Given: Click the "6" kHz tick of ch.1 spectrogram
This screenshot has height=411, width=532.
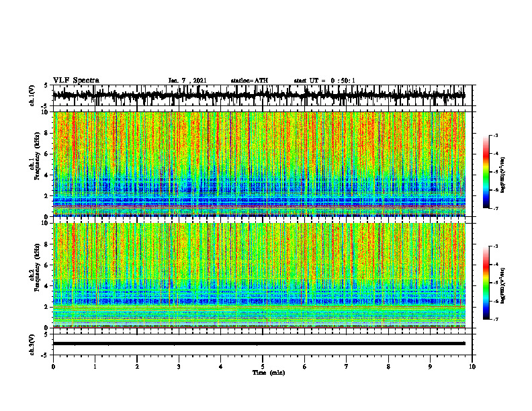Looking at the screenshot, I should [47, 154].
